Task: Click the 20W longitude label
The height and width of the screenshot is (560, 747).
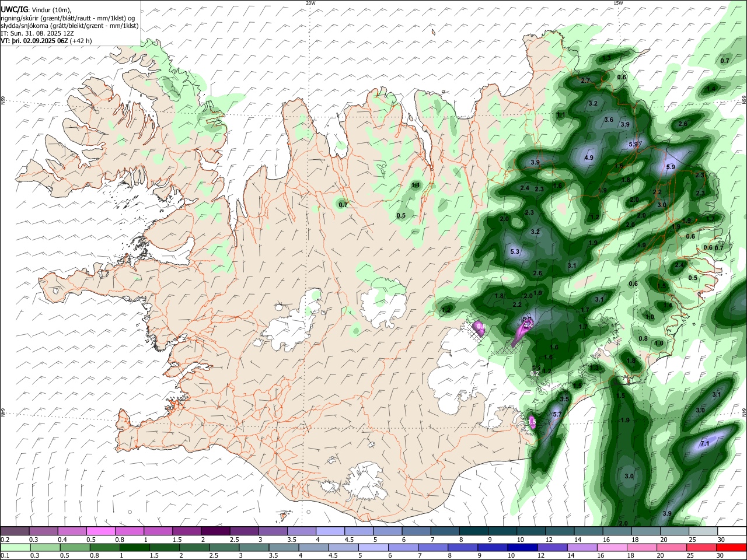Action: coord(310,3)
